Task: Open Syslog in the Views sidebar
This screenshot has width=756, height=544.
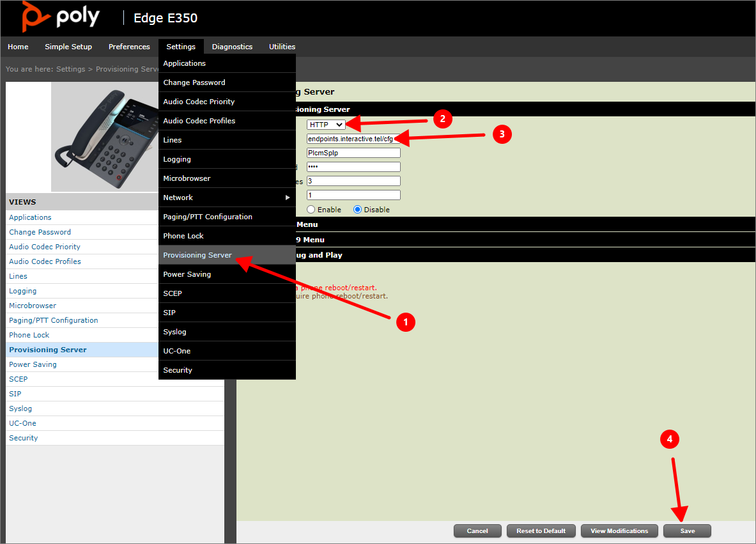Action: pos(20,408)
